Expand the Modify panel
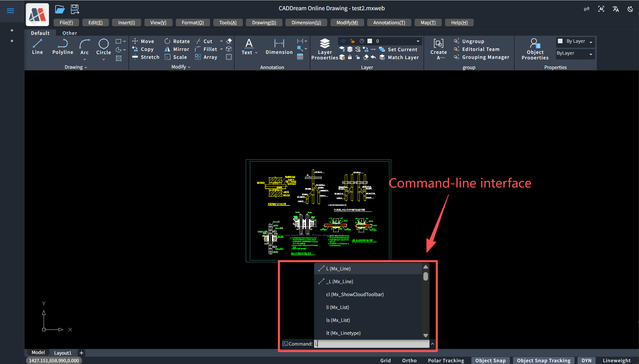This screenshot has width=639, height=364. click(181, 67)
